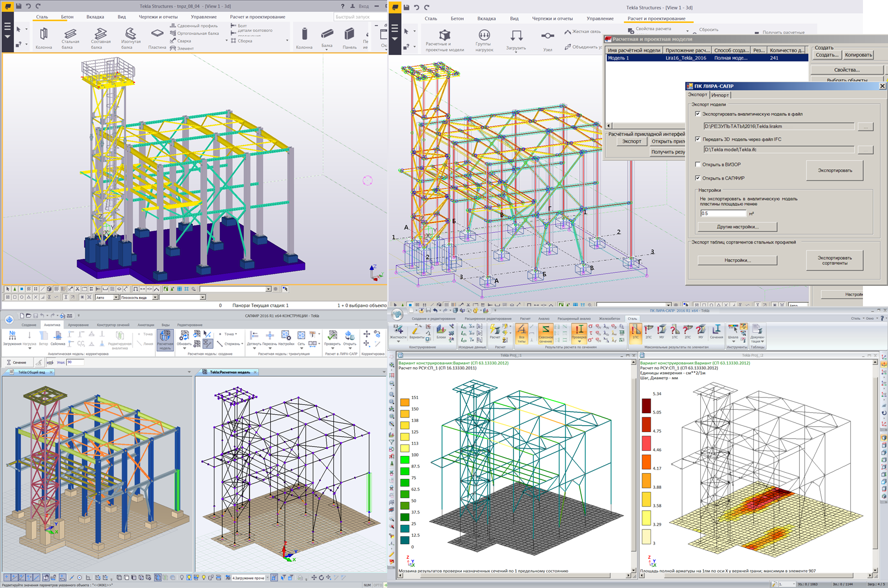Expand the Обновить dropdown arrow
The width and height of the screenshot is (888, 588).
click(x=184, y=349)
